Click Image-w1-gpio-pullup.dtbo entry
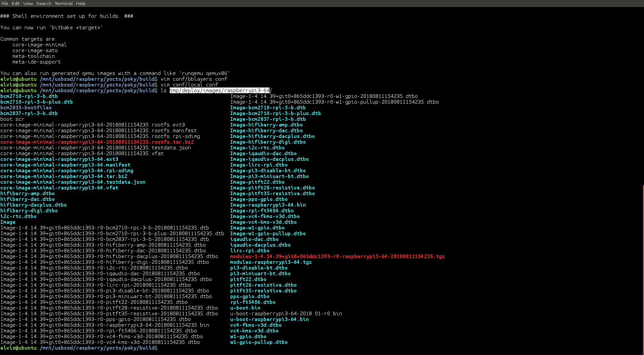The image size is (644, 355). click(x=268, y=234)
